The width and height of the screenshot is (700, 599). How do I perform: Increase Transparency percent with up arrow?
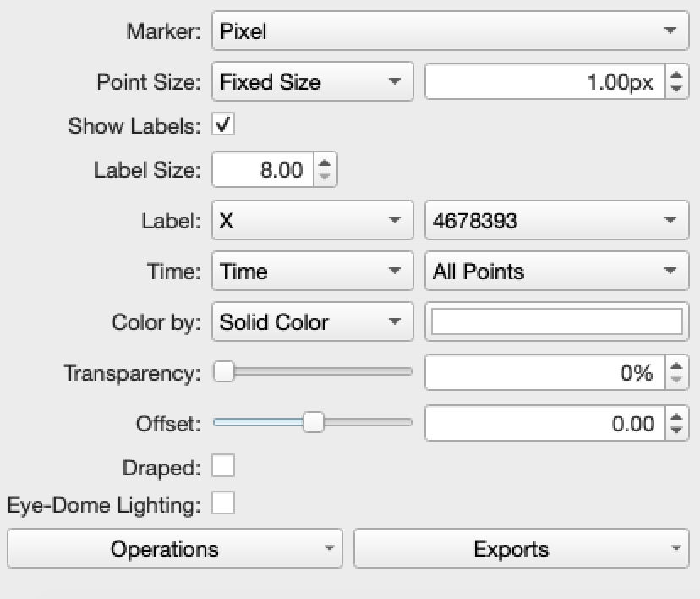pos(676,366)
